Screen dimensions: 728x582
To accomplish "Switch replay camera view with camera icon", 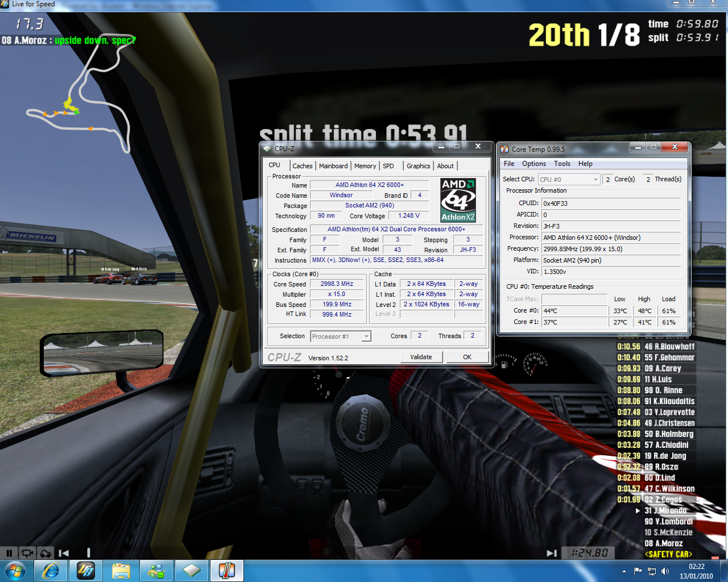I will point(27,552).
